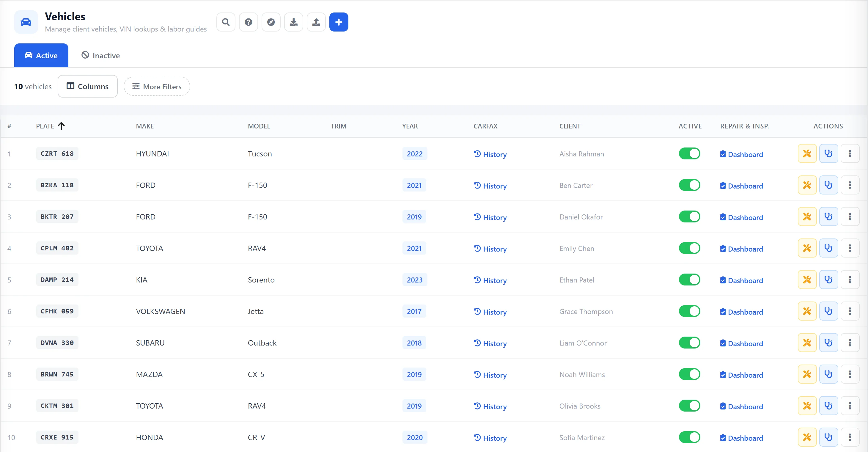This screenshot has width=868, height=452.
Task: Open inspection stethoscope for BZKA 118
Action: (828, 185)
